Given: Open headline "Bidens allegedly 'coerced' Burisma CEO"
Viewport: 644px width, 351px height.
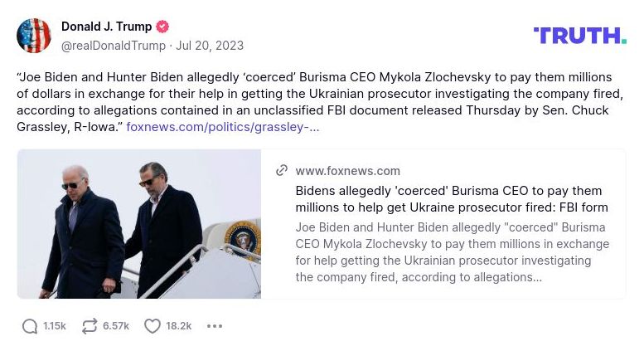Looking at the screenshot, I should tap(452, 199).
